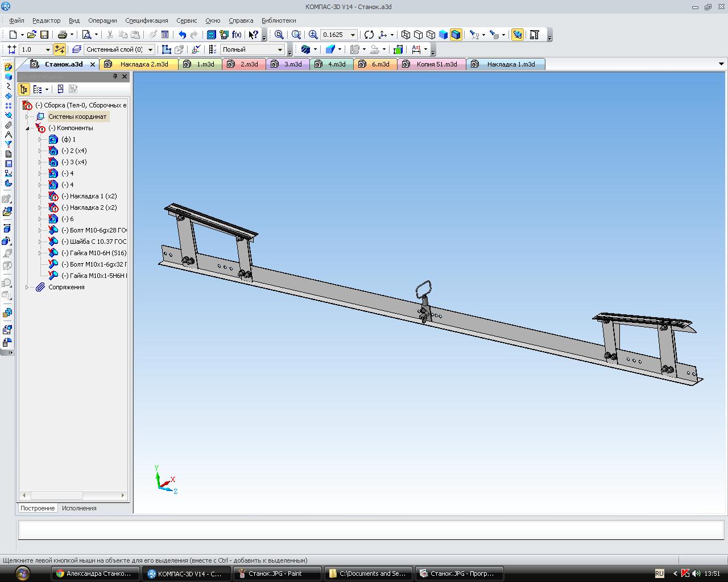The width and height of the screenshot is (728, 582).
Task: Open the Библиотеки menu
Action: pyautogui.click(x=279, y=20)
